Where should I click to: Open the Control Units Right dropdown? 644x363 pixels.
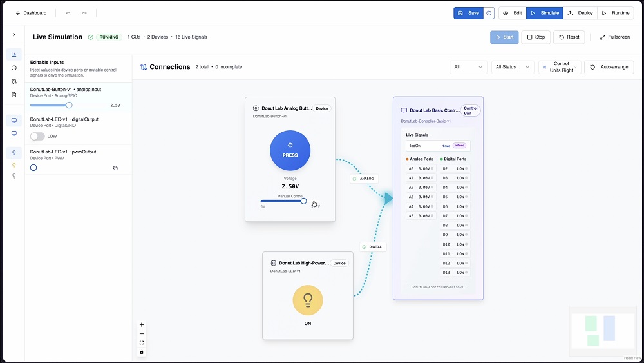click(x=560, y=67)
